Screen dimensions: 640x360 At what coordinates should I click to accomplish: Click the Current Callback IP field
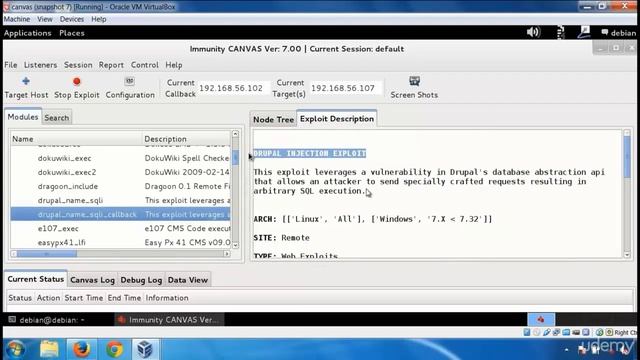pos(233,88)
